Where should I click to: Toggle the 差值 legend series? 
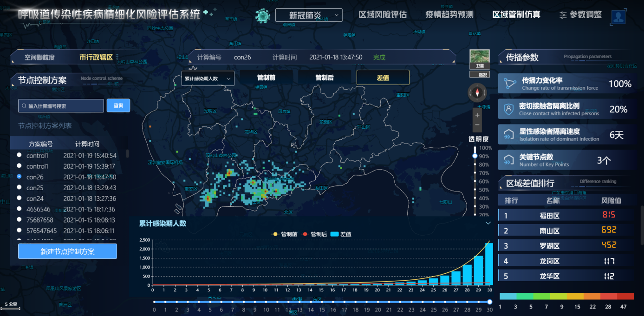point(341,234)
